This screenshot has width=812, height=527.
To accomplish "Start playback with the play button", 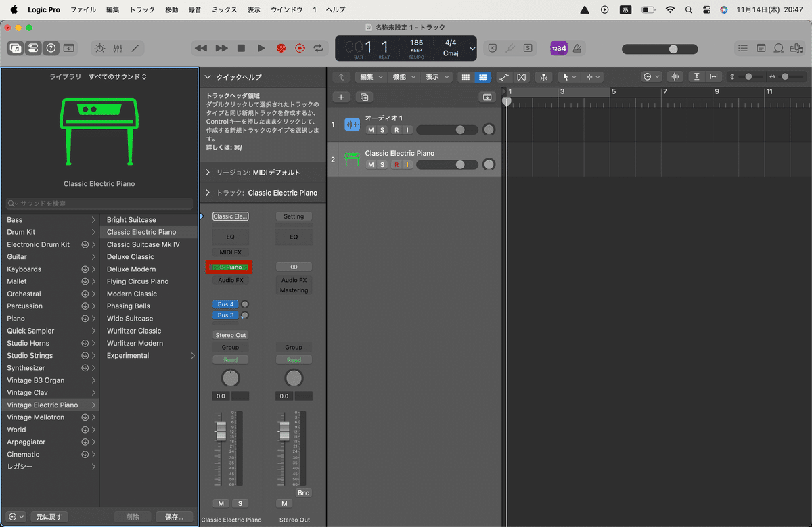I will (261, 48).
